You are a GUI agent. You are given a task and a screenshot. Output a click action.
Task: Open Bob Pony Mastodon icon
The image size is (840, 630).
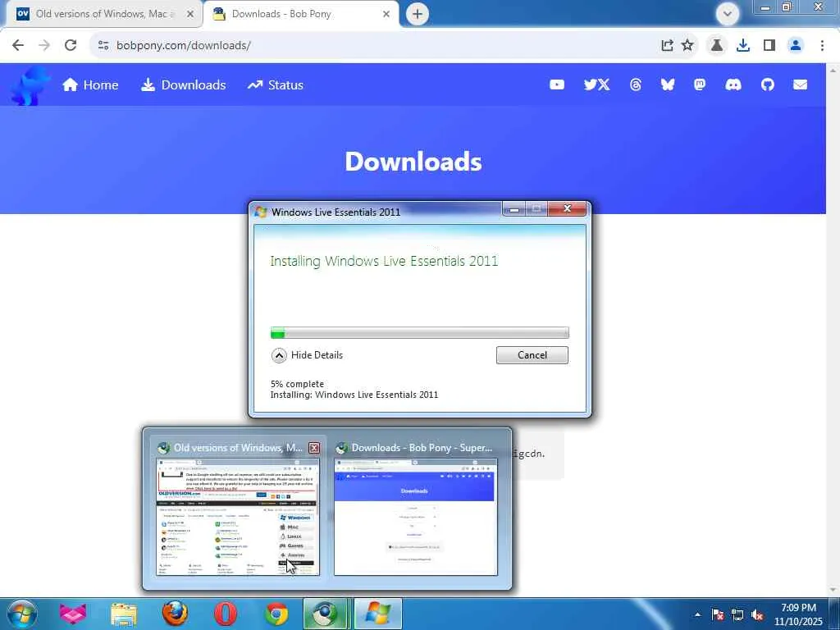coord(700,84)
